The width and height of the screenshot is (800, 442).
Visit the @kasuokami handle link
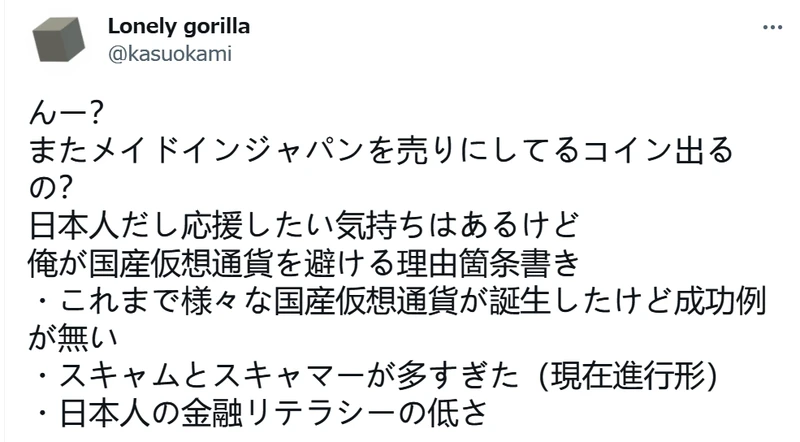170,54
